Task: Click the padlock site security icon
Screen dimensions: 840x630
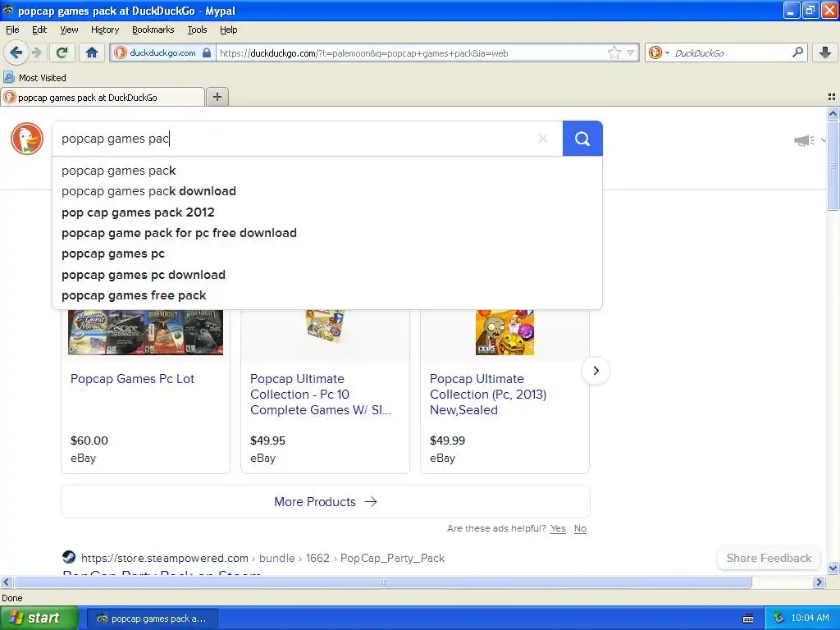Action: pyautogui.click(x=206, y=52)
